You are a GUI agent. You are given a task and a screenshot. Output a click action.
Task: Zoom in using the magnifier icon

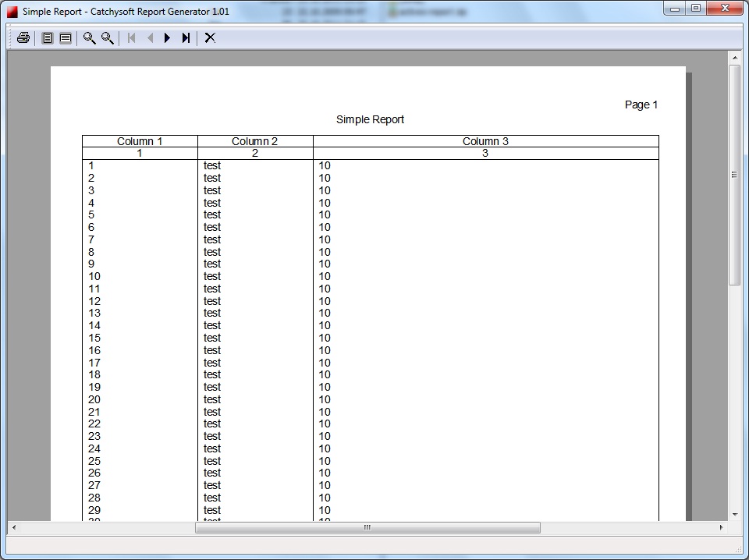(x=89, y=37)
